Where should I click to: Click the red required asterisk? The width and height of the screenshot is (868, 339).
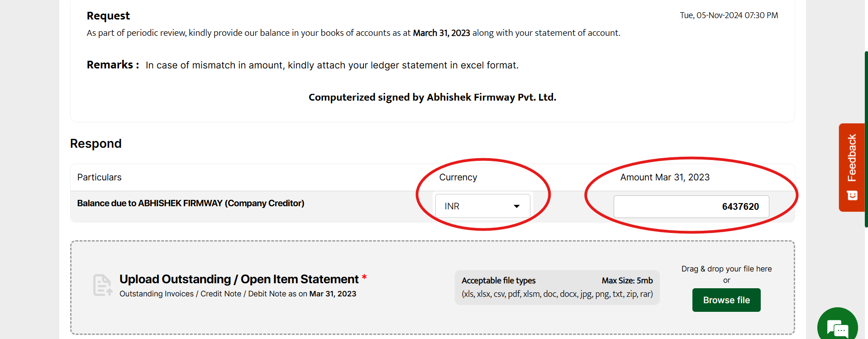tap(364, 277)
